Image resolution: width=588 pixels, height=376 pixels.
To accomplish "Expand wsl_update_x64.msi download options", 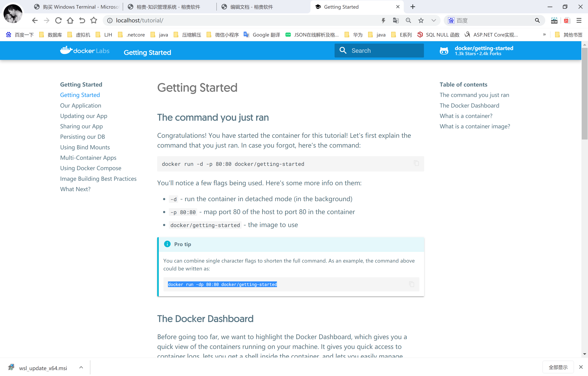I will tap(81, 367).
